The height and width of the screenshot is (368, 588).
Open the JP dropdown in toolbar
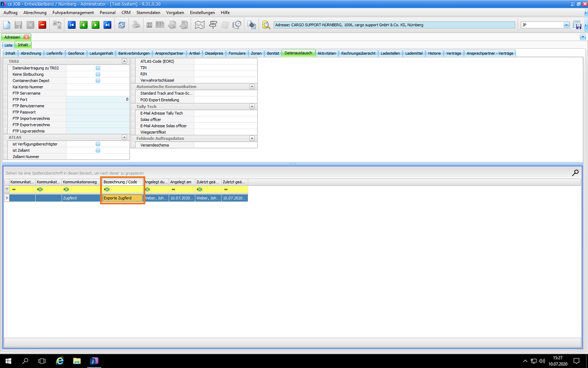pos(566,25)
